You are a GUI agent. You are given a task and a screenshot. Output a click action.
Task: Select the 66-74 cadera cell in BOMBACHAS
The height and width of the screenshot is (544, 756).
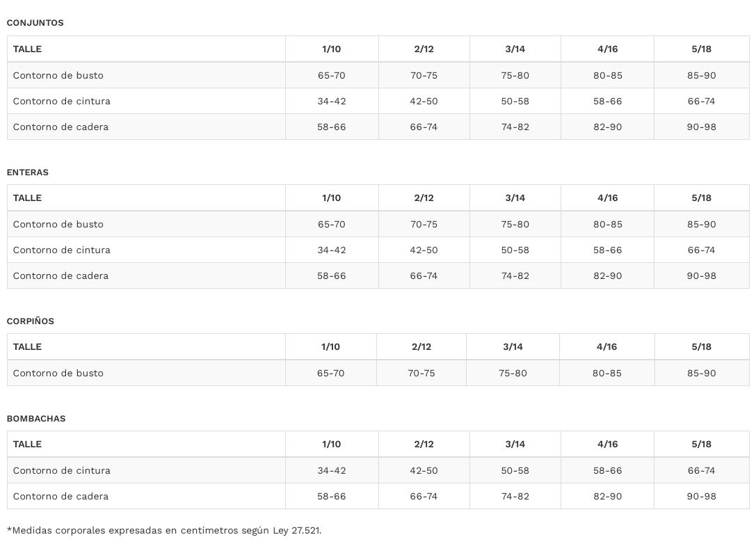click(x=424, y=496)
